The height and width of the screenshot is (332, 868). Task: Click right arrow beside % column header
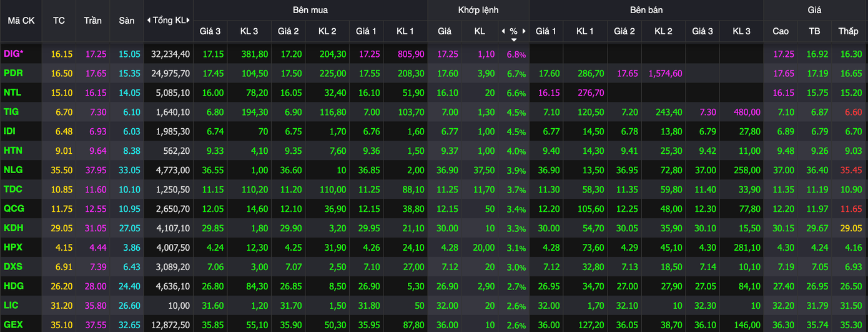(x=524, y=31)
